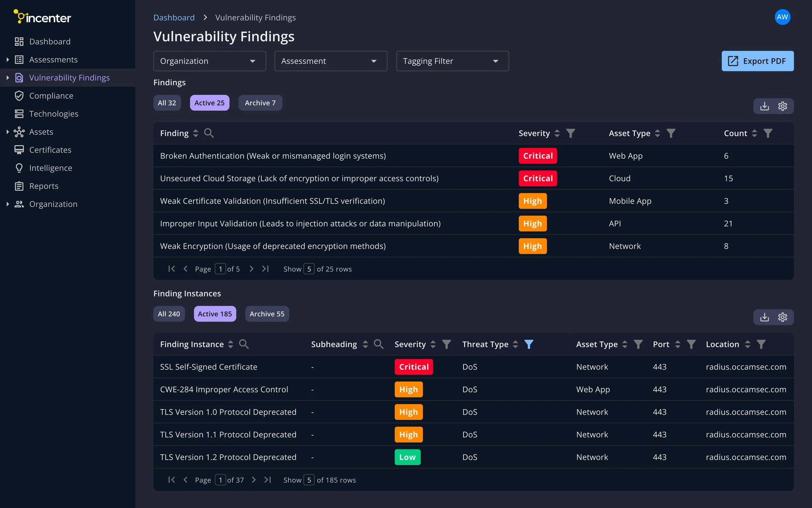Viewport: 812px width, 508px height.
Task: Switch to the Archive 7 findings filter
Action: (x=260, y=103)
